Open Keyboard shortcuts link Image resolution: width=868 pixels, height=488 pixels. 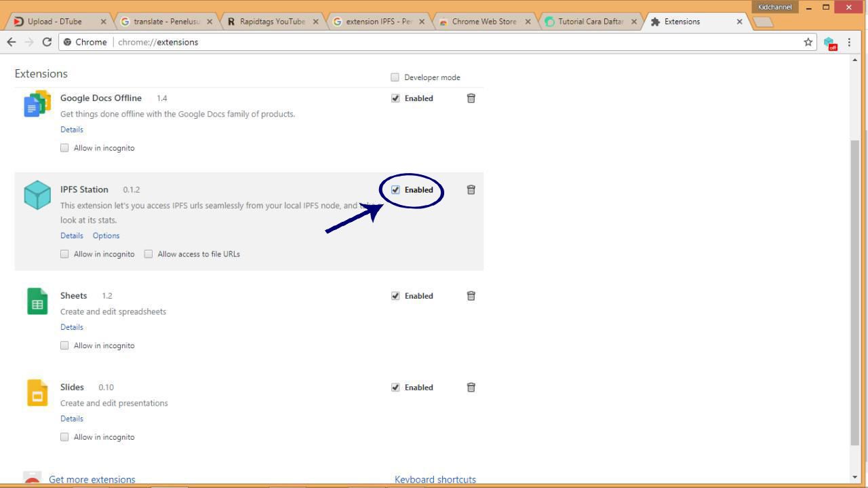click(435, 479)
